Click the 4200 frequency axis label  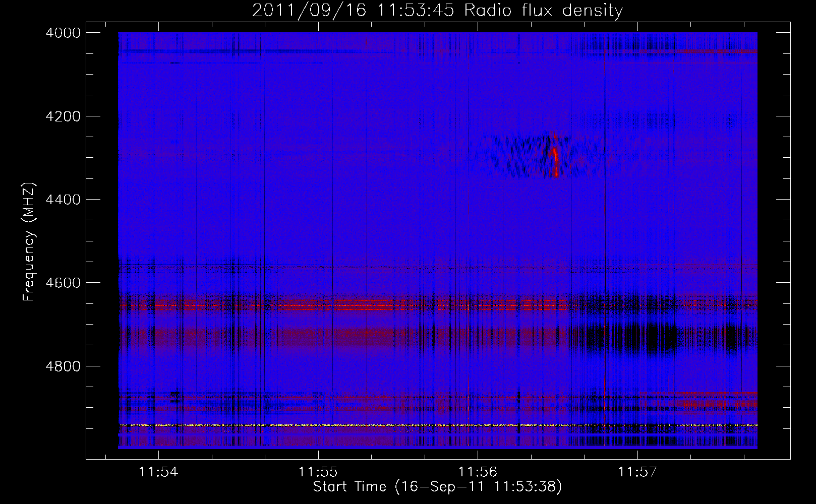coord(63,116)
